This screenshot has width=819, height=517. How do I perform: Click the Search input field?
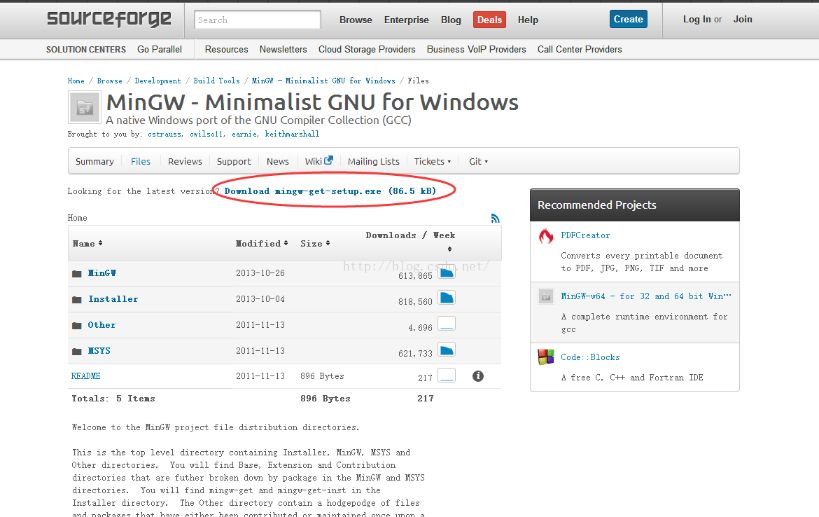(x=258, y=20)
